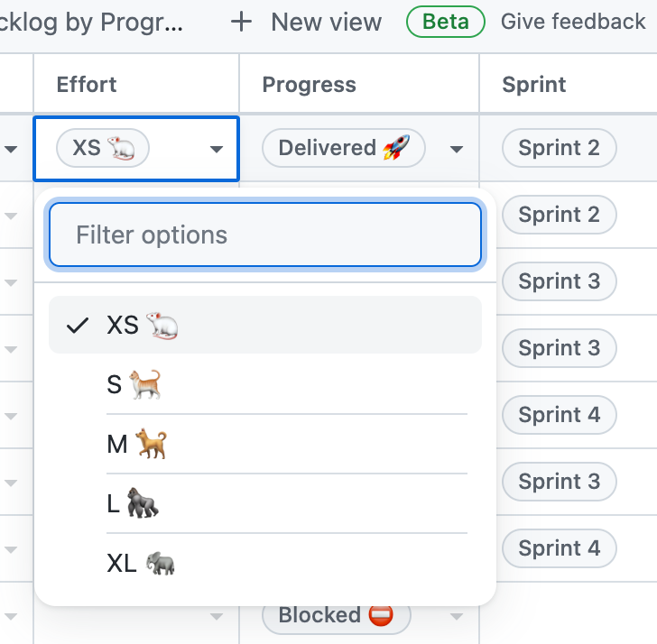Open the Blocked progress dropdown arrow
The height and width of the screenshot is (644, 657).
pos(457,616)
